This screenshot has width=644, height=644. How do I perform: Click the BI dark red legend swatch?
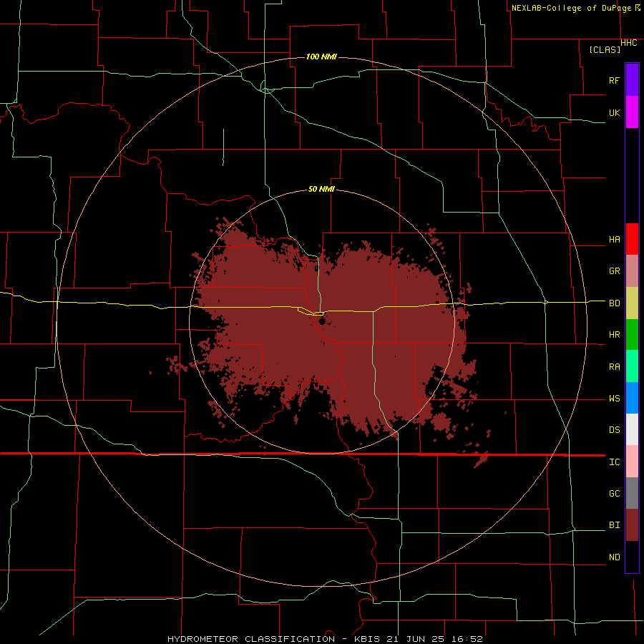tap(632, 525)
